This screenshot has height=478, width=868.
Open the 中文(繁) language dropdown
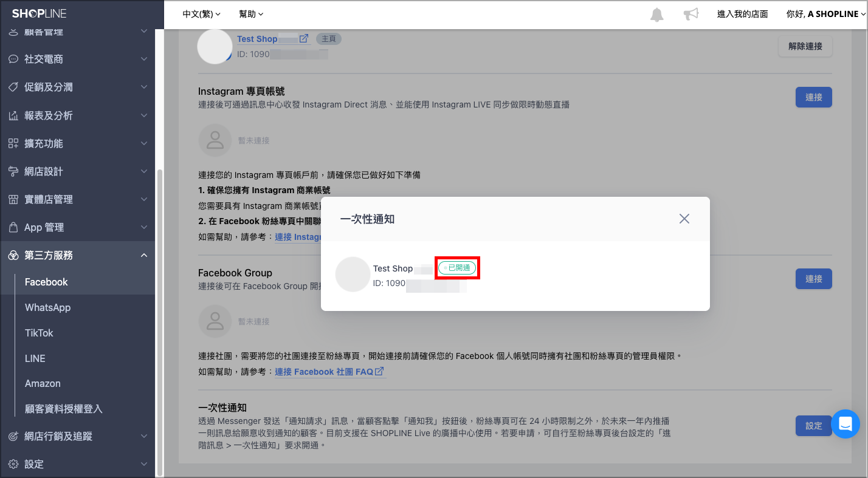click(x=202, y=14)
